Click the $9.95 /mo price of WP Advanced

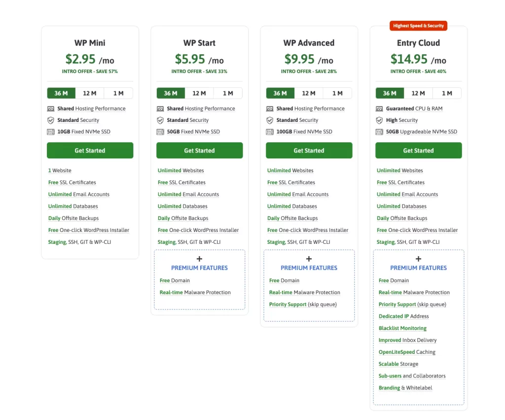coord(309,59)
